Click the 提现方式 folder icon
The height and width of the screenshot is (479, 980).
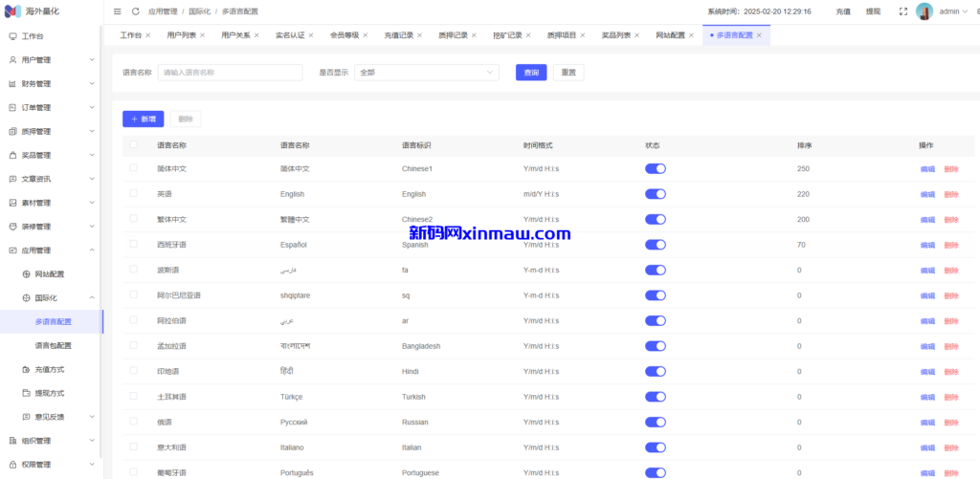[26, 393]
